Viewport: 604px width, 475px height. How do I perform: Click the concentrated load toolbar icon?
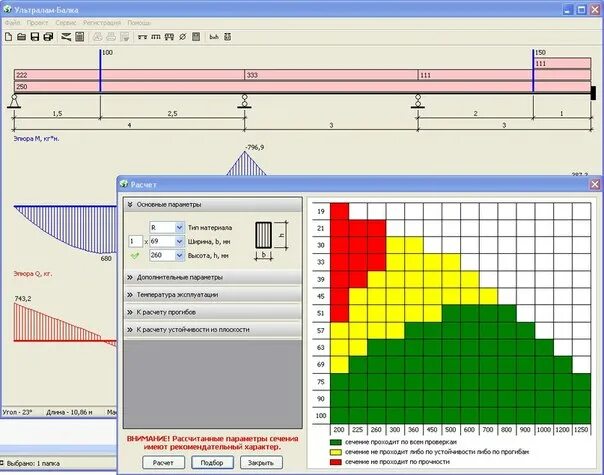(x=143, y=37)
